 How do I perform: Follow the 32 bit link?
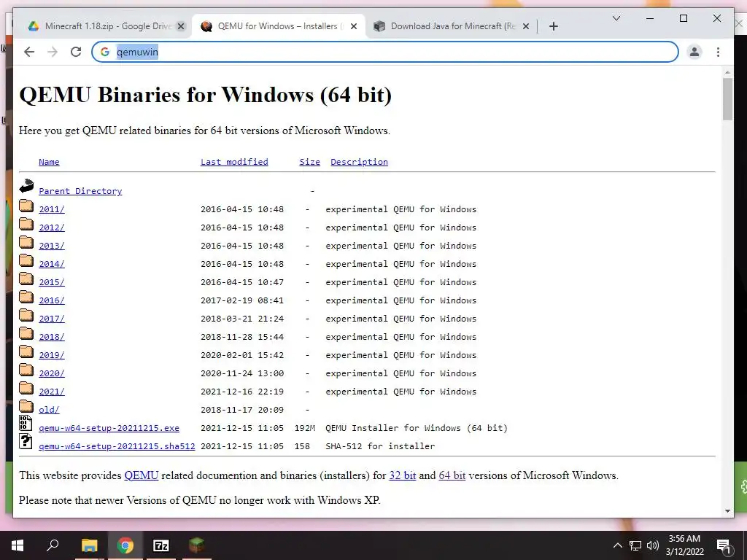403,475
